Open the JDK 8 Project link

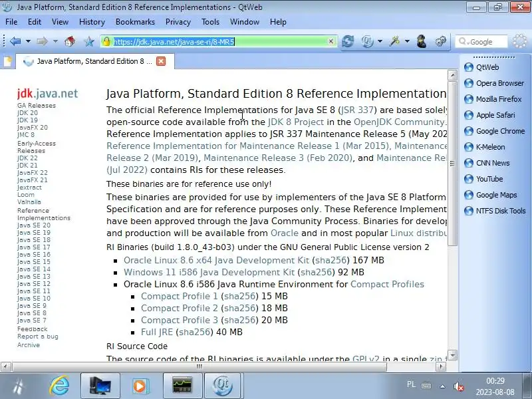tap(296, 122)
